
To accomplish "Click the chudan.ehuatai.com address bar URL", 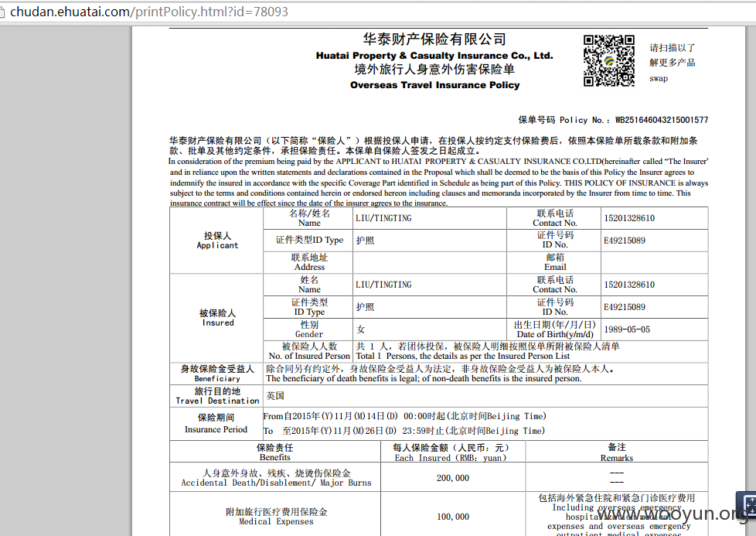I will [x=149, y=12].
